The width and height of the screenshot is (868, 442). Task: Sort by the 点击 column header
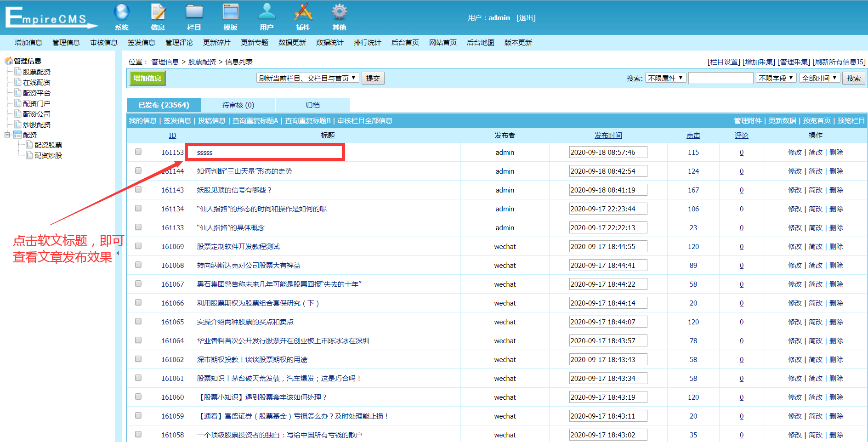coord(693,135)
